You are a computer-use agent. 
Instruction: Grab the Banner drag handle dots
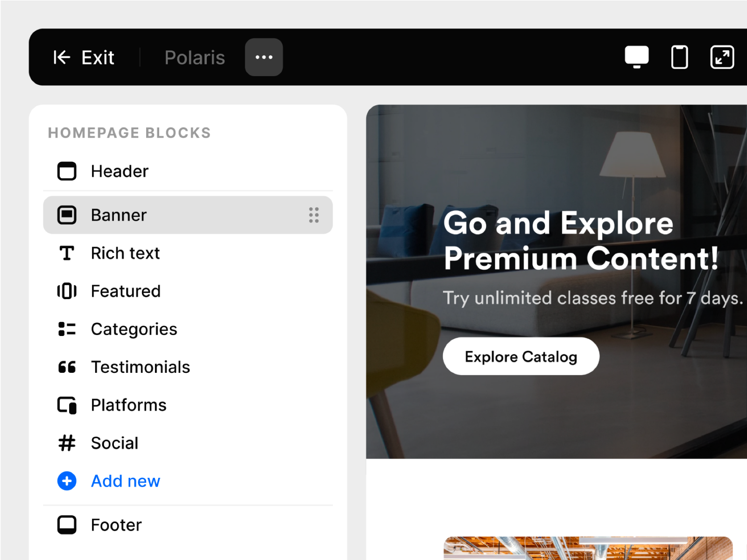pyautogui.click(x=314, y=215)
